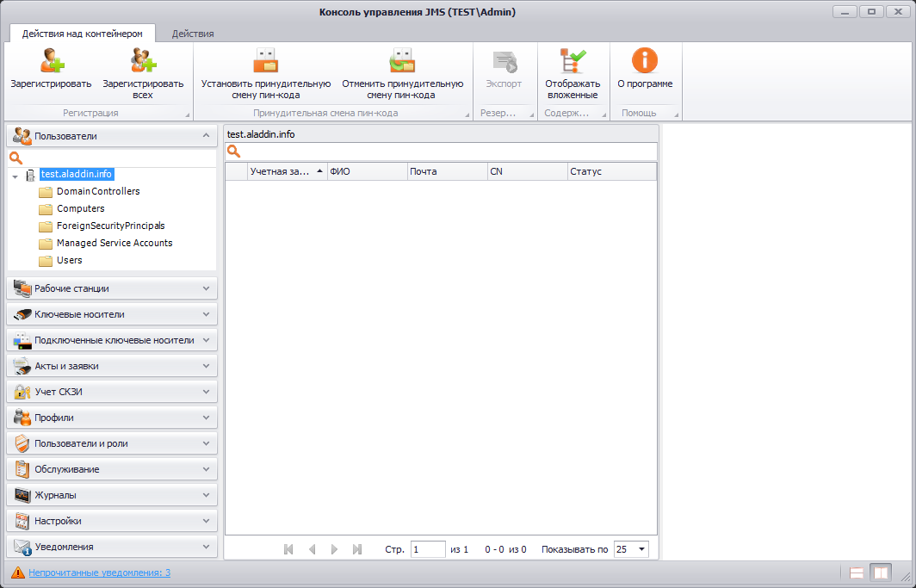The width and height of the screenshot is (916, 588).
Task: Switch to Действия ribbon tab
Action: (193, 34)
